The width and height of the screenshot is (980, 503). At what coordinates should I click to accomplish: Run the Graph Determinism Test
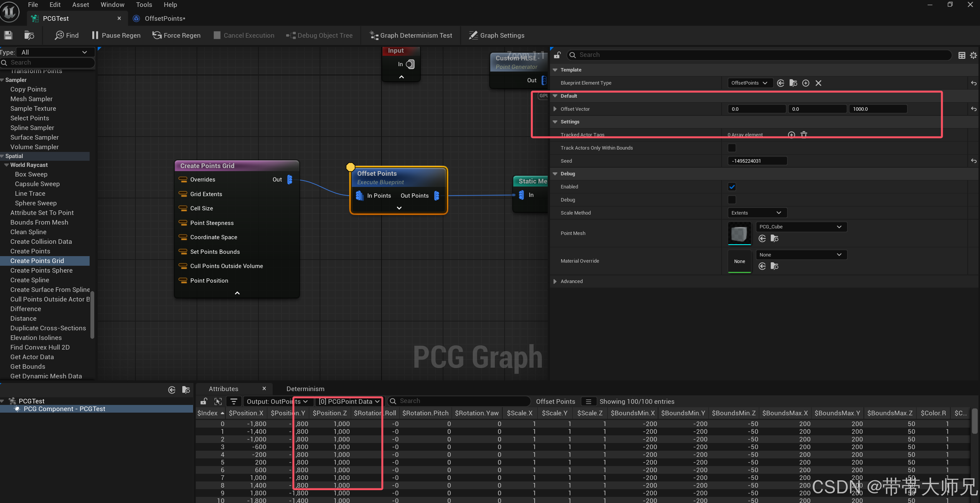tap(411, 35)
